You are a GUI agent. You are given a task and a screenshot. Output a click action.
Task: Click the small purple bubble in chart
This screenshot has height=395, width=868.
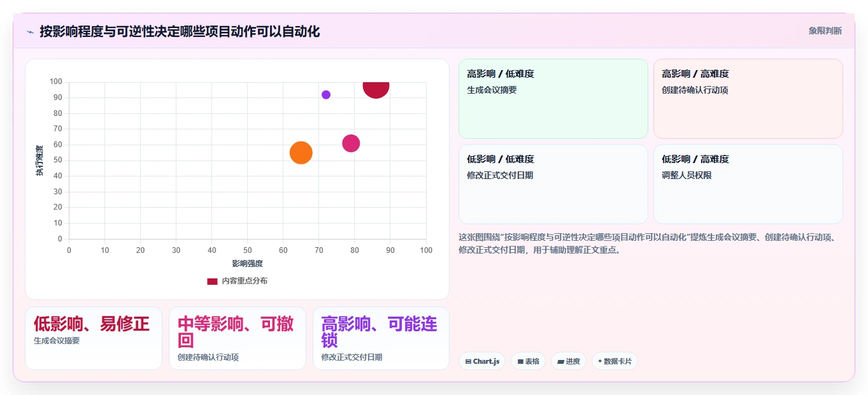coord(326,95)
